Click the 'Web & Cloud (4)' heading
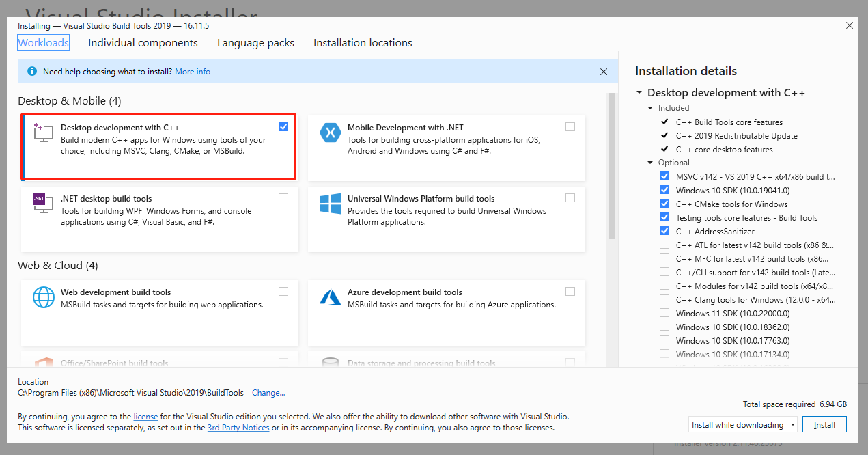Screen dimensions: 868x455 58,265
